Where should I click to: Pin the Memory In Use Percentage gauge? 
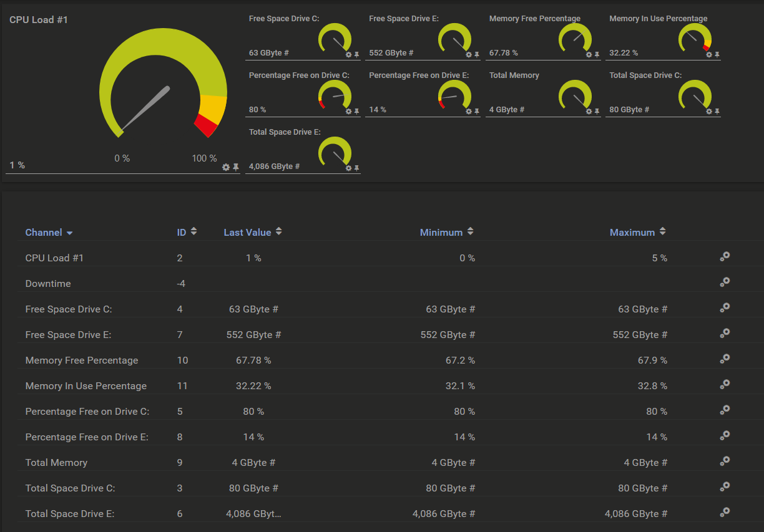pos(719,55)
